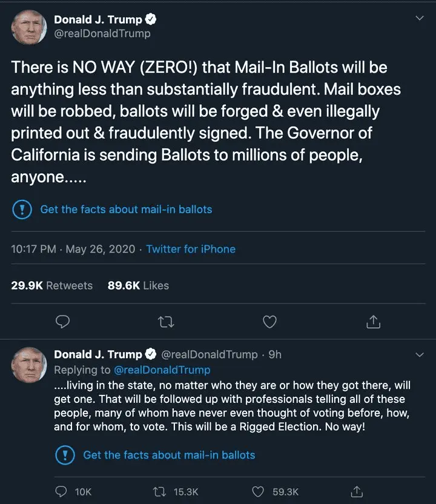Share the second tweet via share icon
Image resolution: width=436 pixels, height=504 pixels.
357,491
